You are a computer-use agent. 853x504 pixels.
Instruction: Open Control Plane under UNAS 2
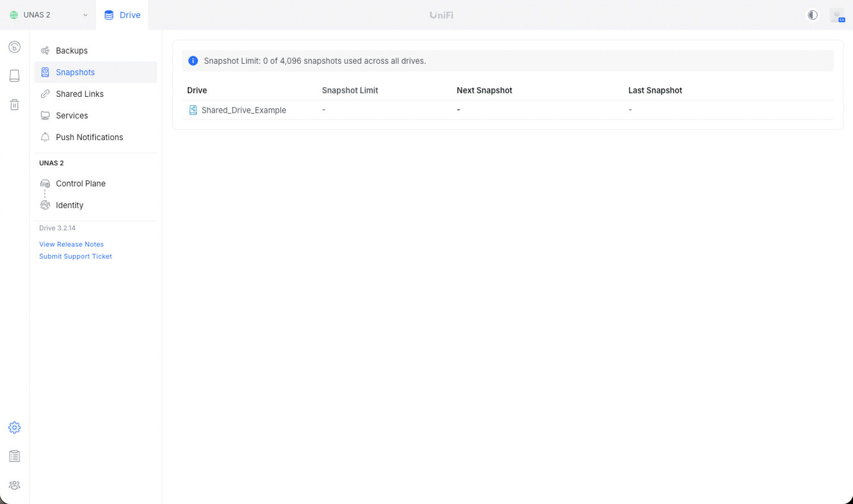80,183
